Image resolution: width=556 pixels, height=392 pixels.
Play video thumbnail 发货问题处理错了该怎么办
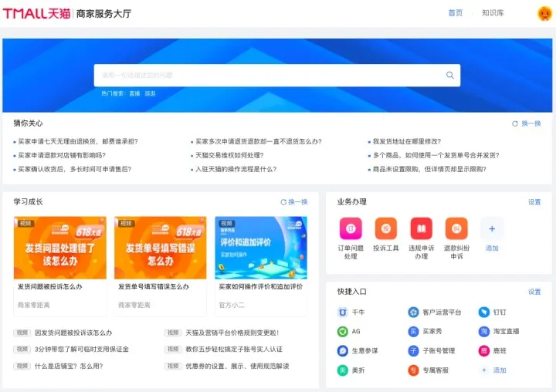[x=60, y=248]
